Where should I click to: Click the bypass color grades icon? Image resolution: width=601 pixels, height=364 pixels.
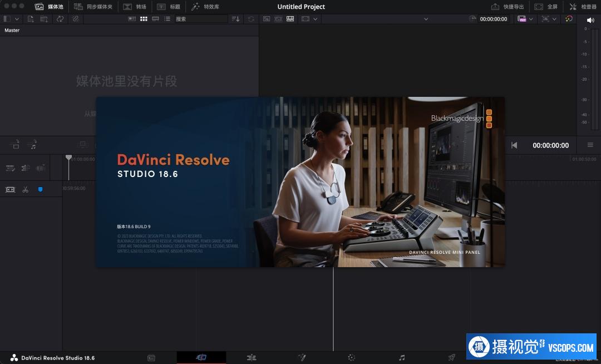[x=569, y=19]
